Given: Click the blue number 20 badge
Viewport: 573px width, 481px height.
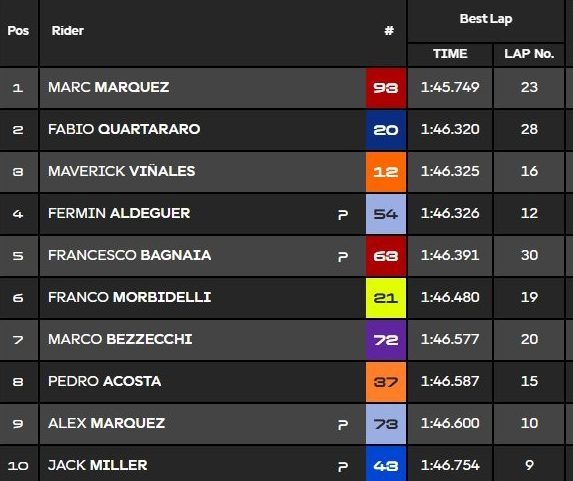Looking at the screenshot, I should (386, 130).
